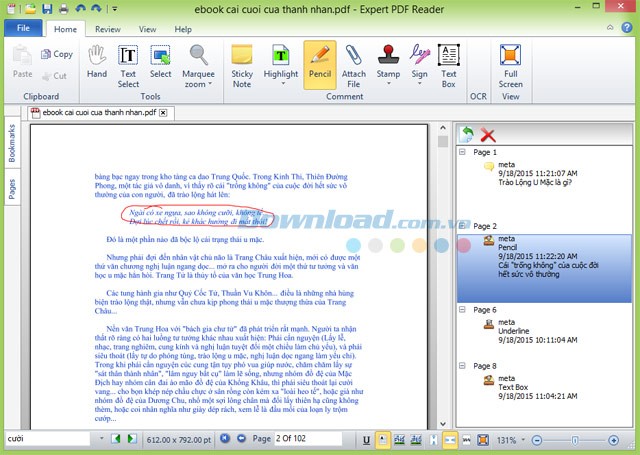Switch to the View ribbon tab
640x455 pixels.
pyautogui.click(x=147, y=30)
